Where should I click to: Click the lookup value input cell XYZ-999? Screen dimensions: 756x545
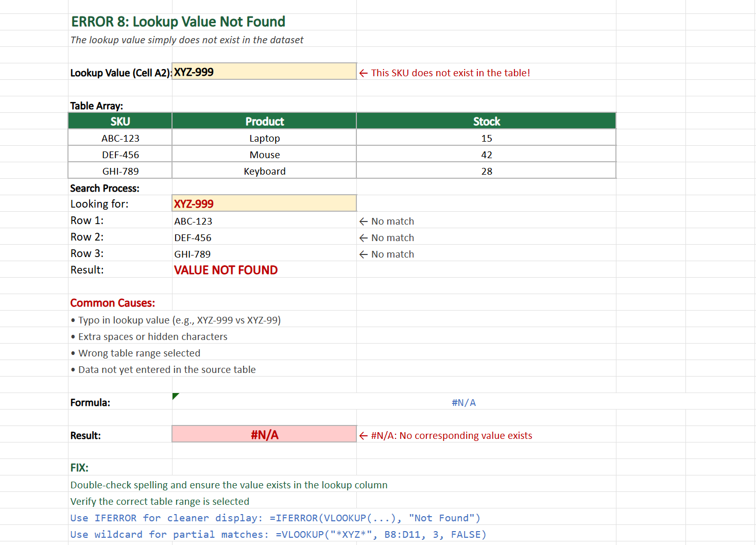(x=264, y=72)
